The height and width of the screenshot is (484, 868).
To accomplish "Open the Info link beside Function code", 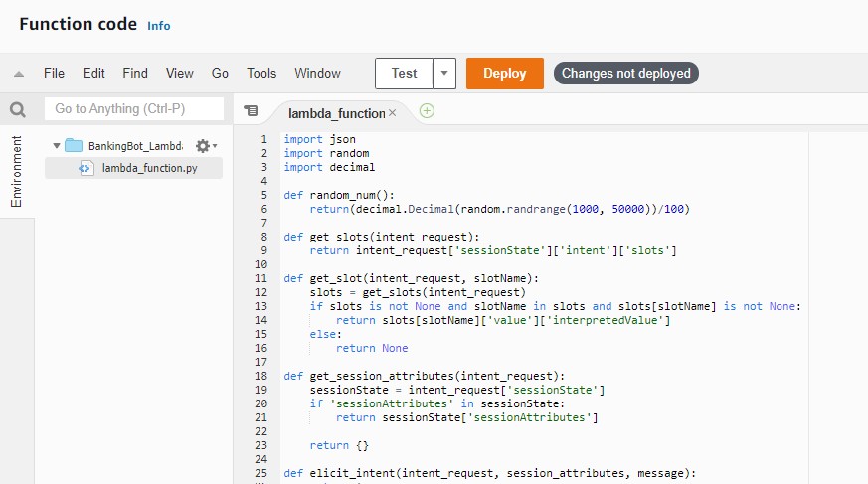I will tap(159, 26).
